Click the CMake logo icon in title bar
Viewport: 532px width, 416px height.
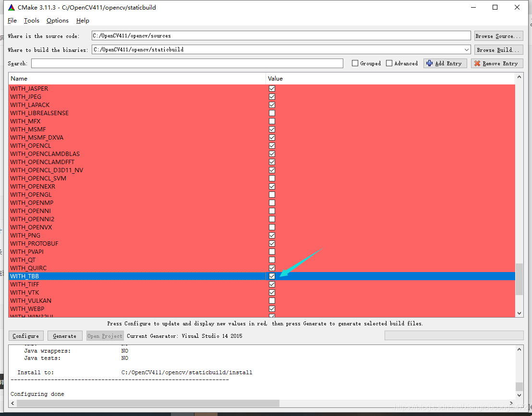pyautogui.click(x=12, y=7)
